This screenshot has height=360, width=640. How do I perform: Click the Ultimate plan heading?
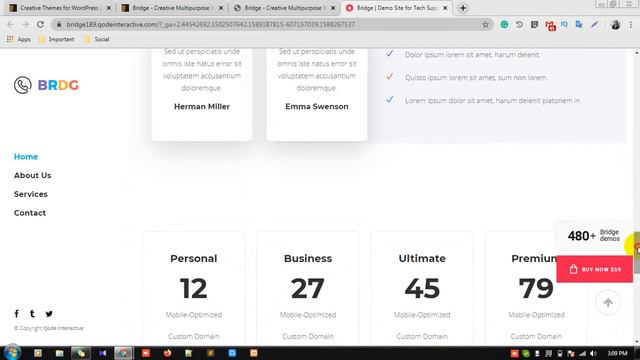[422, 258]
